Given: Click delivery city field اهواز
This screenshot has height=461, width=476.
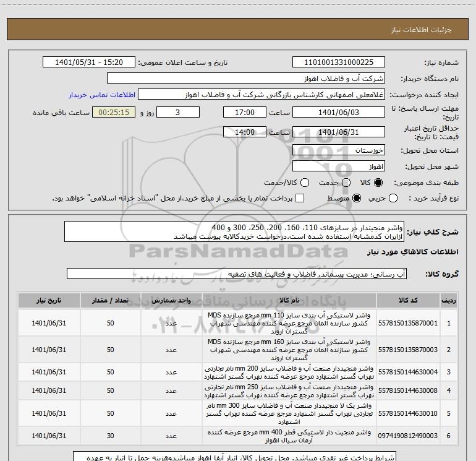Looking at the screenshot, I should pos(339,166).
